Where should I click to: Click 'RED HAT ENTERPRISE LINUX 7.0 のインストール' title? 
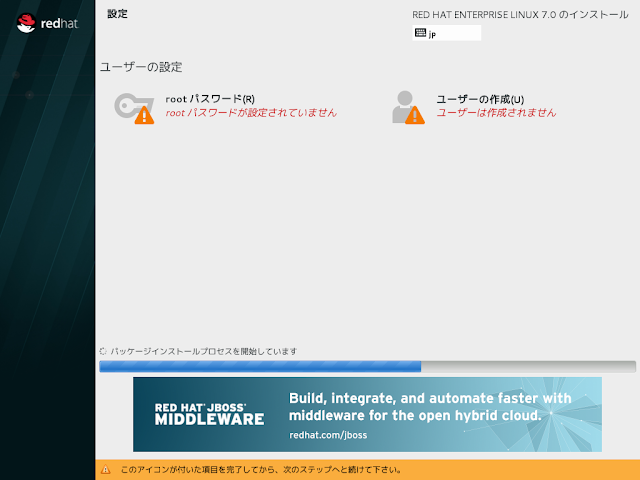click(x=520, y=15)
